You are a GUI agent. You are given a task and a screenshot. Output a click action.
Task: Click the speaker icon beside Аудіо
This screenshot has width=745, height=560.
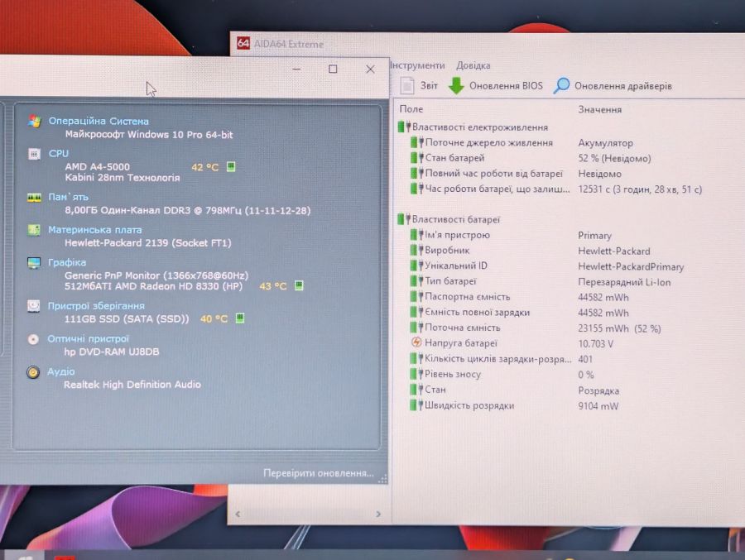[x=33, y=372]
